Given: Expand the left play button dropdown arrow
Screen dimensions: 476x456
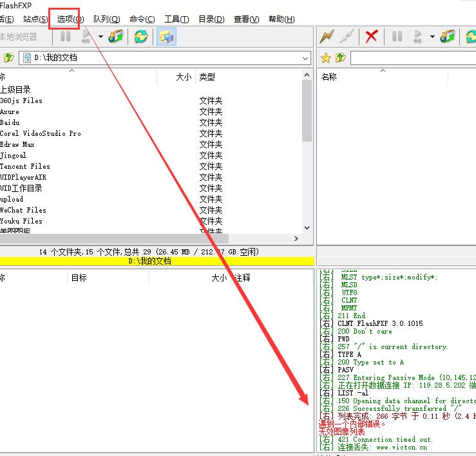Looking at the screenshot, I should [x=100, y=37].
